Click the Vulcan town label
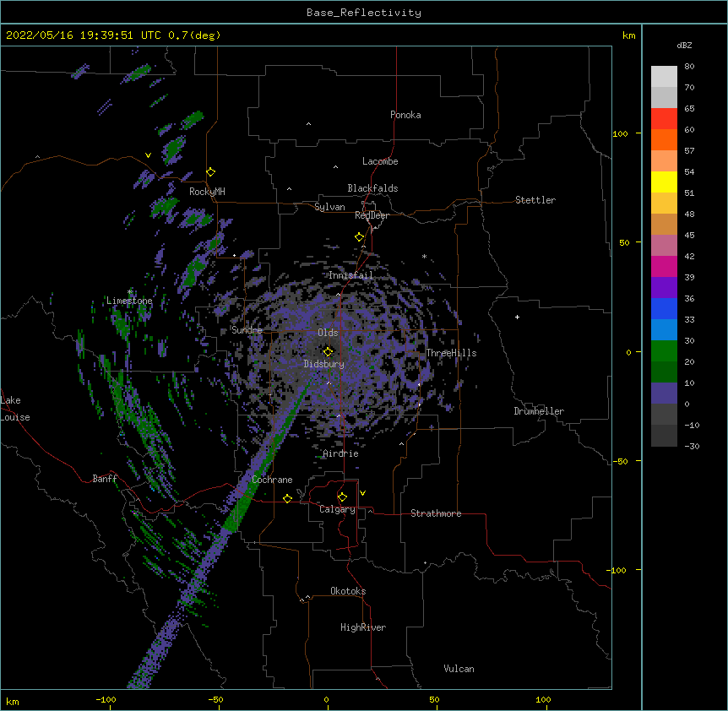This screenshot has height=711, width=728. pos(459,669)
